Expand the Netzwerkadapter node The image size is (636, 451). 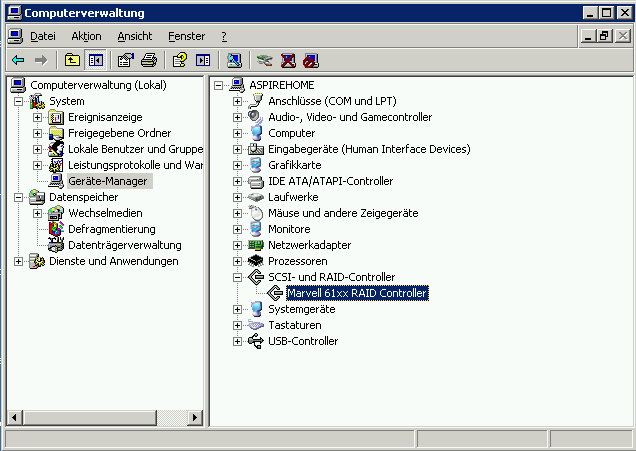238,245
